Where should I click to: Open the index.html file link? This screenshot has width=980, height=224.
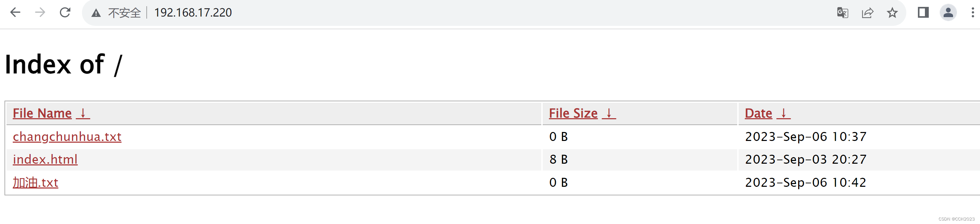tap(44, 160)
